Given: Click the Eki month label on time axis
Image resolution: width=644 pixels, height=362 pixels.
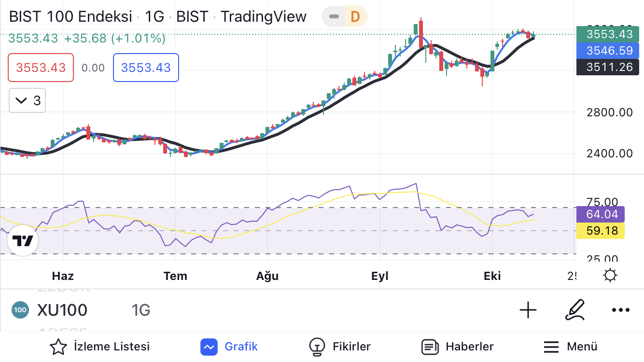Looking at the screenshot, I should pos(492,276).
